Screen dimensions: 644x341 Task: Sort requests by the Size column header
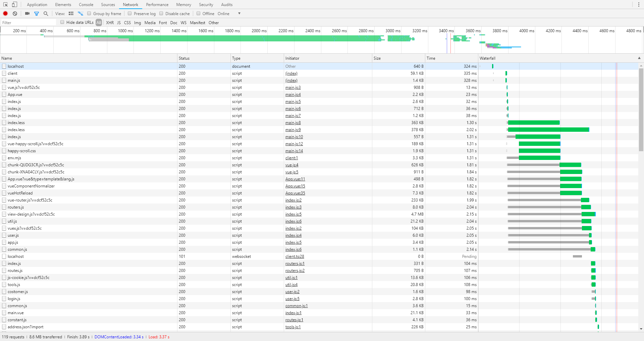[398, 58]
